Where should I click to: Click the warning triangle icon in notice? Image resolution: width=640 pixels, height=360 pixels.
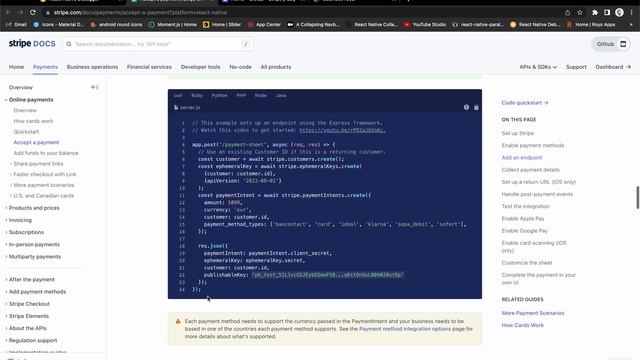(178, 322)
